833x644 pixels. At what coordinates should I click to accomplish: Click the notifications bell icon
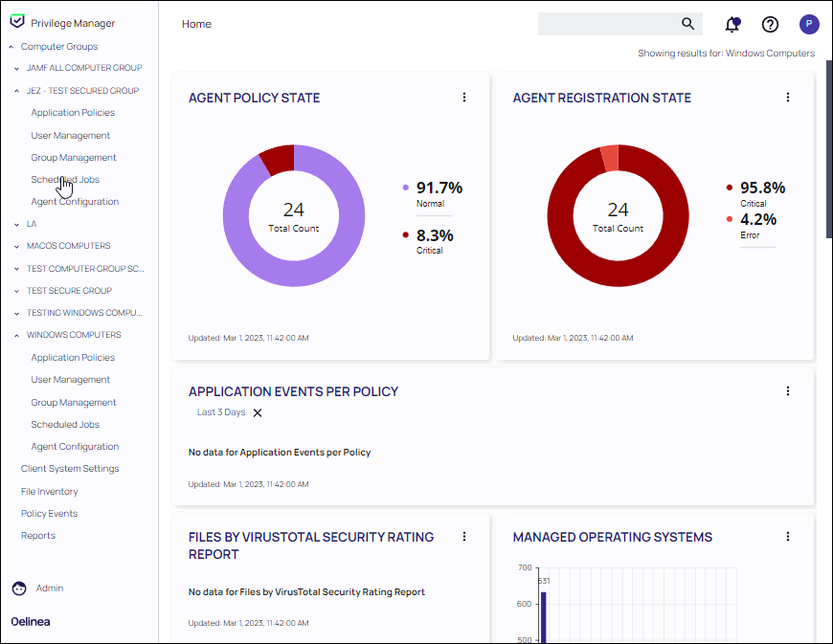click(x=732, y=25)
